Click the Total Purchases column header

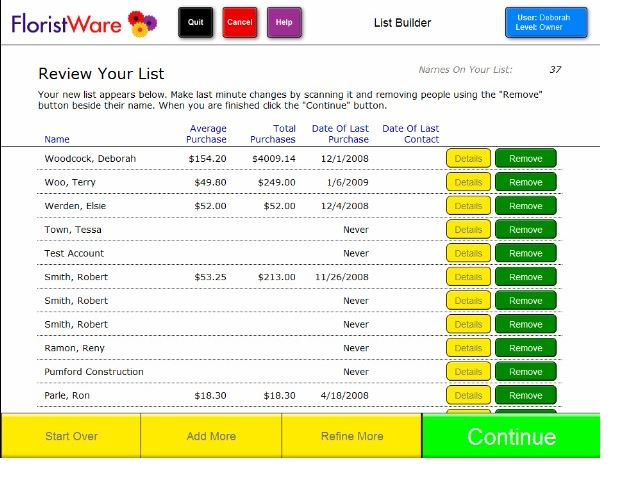click(273, 134)
